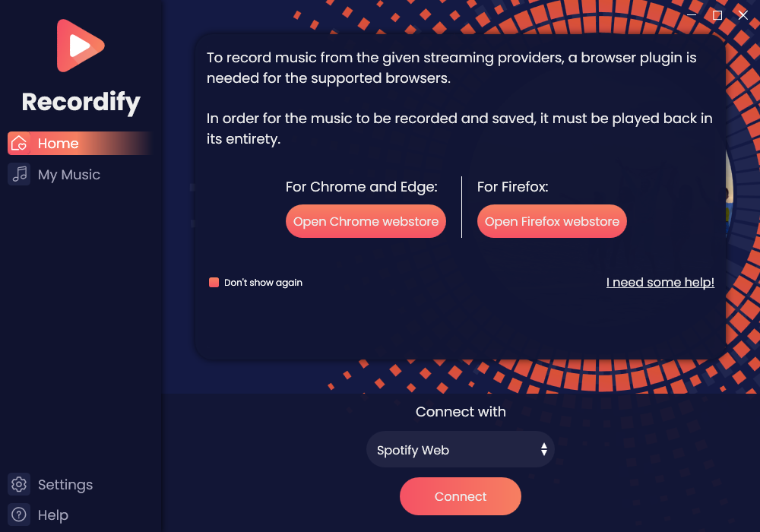Viewport: 760px width, 532px height.
Task: Click the Home house icon in the sidebar
Action: coord(20,144)
